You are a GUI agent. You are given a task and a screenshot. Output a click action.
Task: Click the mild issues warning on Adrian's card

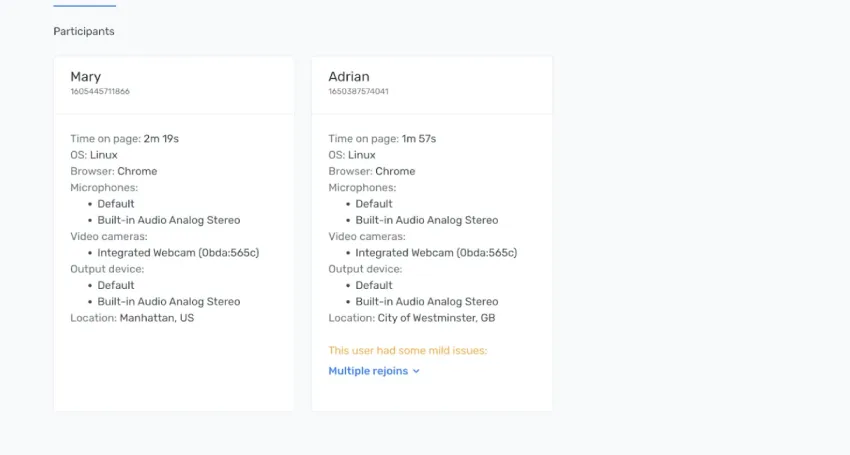(407, 351)
